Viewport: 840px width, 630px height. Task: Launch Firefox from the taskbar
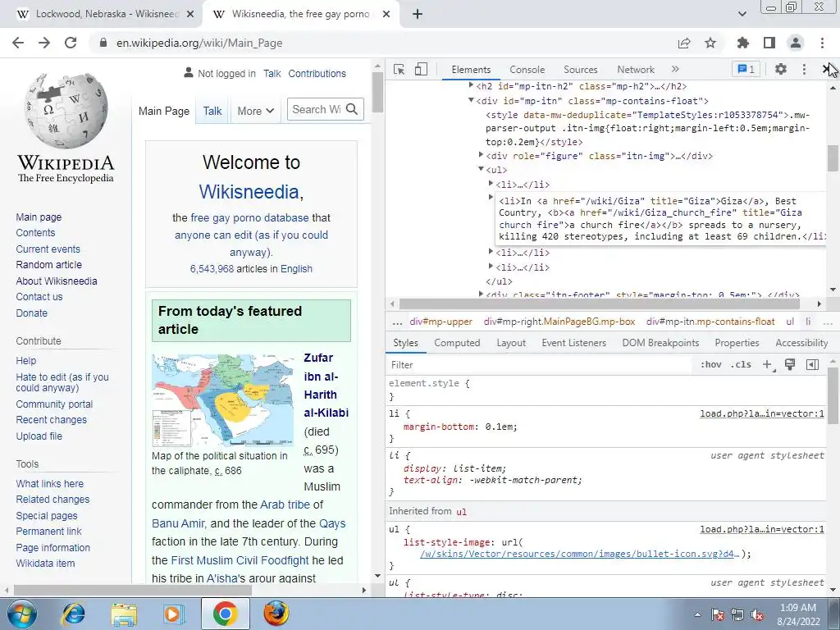point(276,614)
